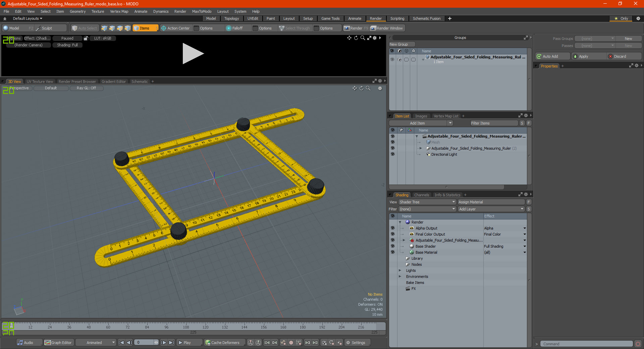Step to previous frame

[129, 343]
